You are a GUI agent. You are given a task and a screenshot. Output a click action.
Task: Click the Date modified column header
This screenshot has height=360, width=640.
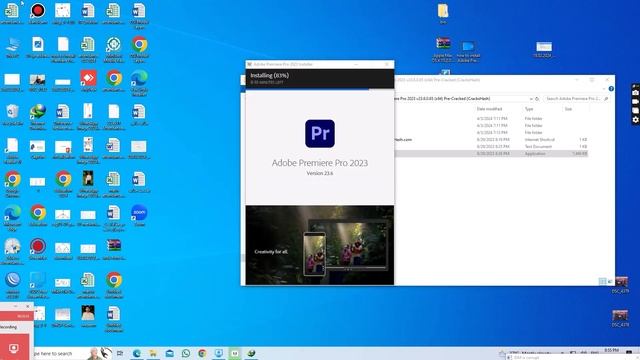click(x=489, y=109)
